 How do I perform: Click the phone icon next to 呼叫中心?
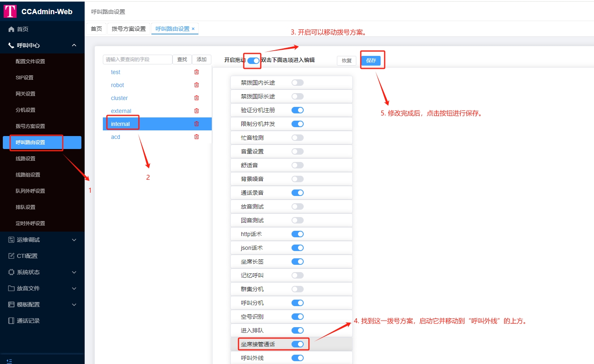(x=11, y=45)
